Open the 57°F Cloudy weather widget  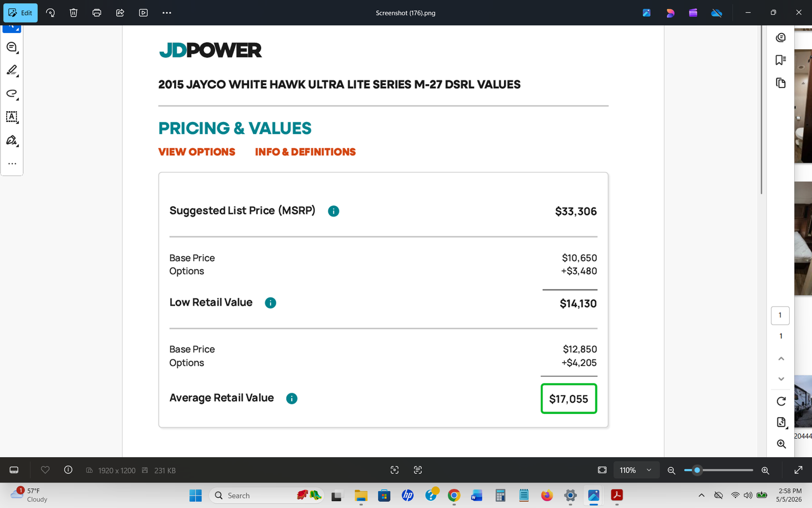tap(29, 495)
